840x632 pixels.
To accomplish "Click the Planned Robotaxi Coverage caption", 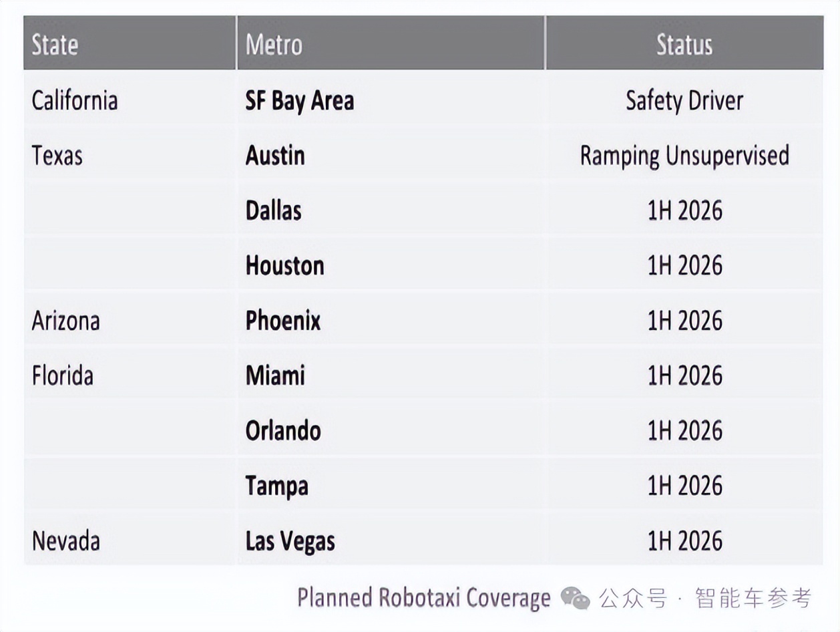I will 423,597.
